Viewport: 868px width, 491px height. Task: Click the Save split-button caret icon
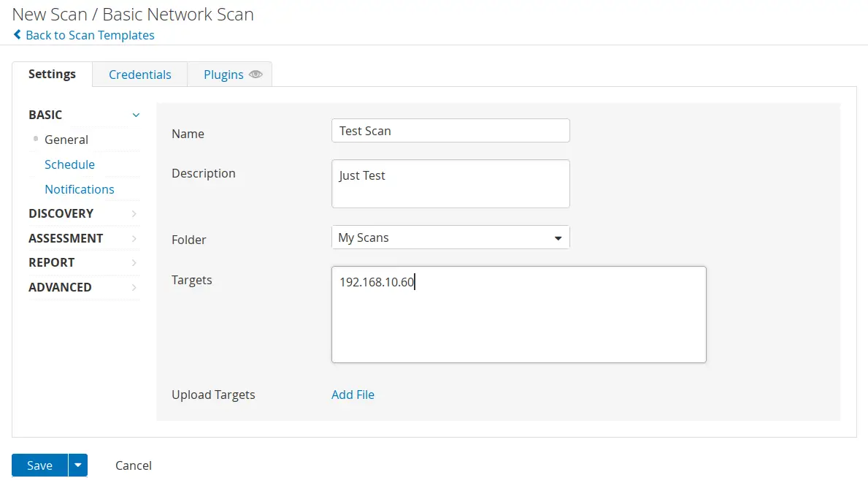tap(77, 465)
